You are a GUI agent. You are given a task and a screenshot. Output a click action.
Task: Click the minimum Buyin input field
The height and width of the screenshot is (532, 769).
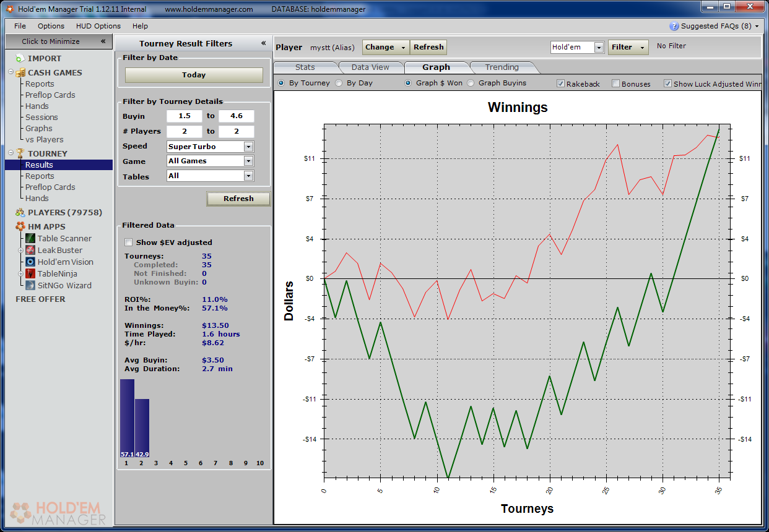click(184, 116)
